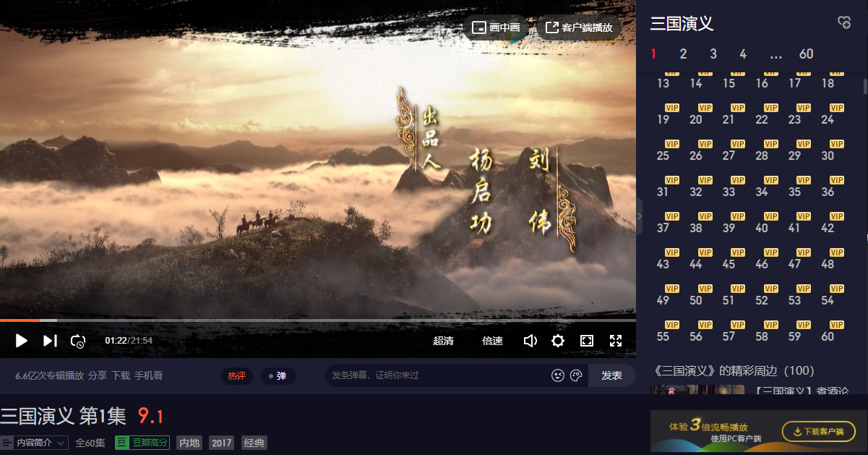
Task: Switch to full screen mode
Action: [616, 341]
